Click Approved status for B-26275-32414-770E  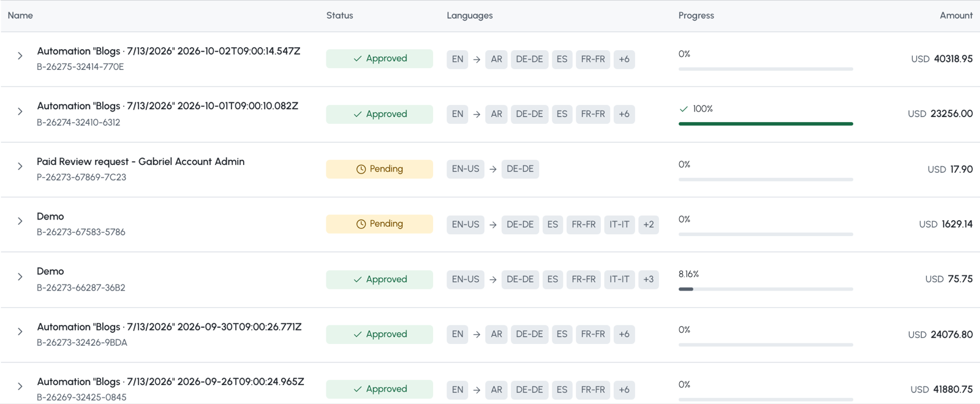point(379,59)
